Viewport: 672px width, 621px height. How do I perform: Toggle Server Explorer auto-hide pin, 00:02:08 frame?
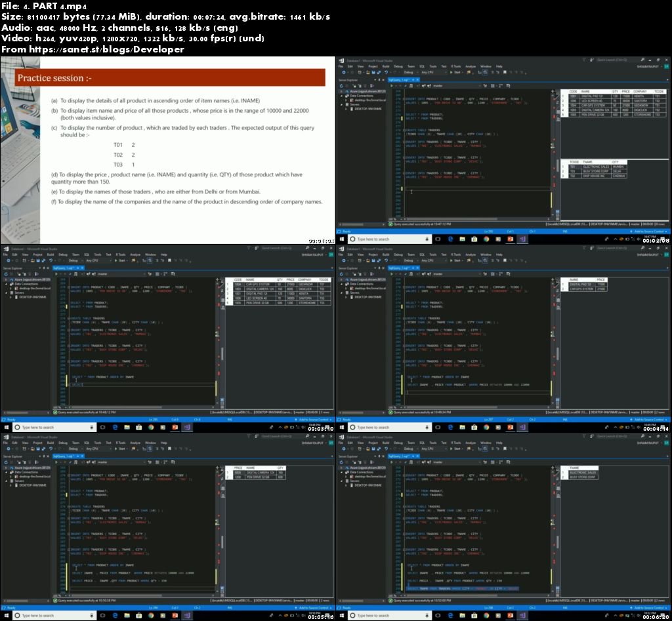pyautogui.click(x=379, y=79)
